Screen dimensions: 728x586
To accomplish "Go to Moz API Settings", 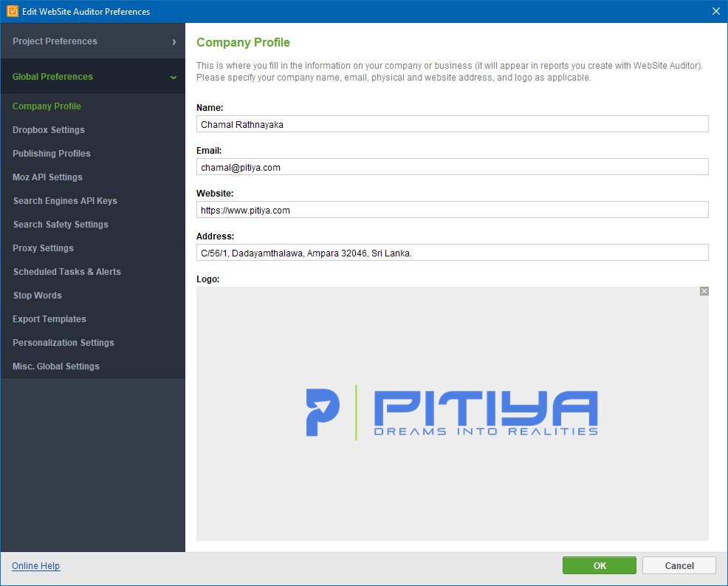I will click(x=47, y=177).
